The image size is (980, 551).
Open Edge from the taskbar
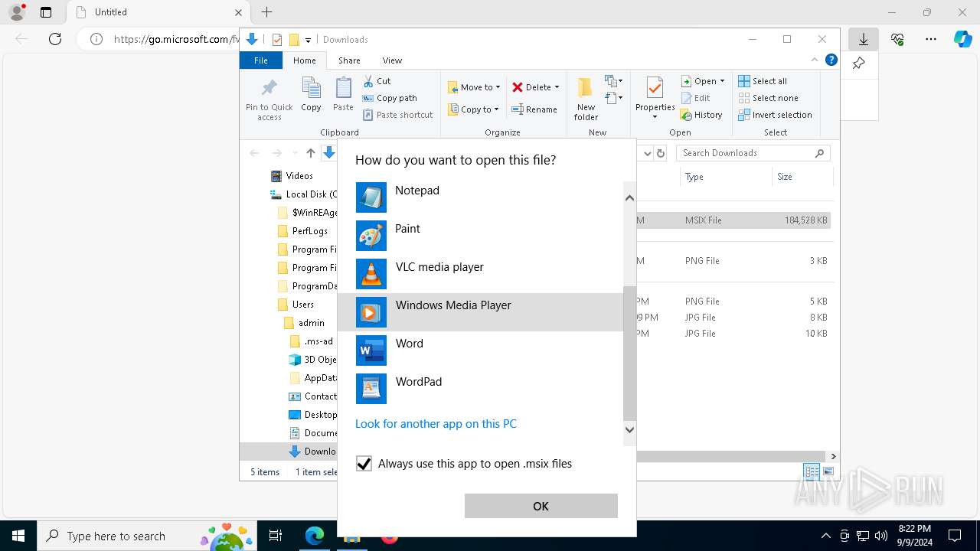click(x=315, y=536)
